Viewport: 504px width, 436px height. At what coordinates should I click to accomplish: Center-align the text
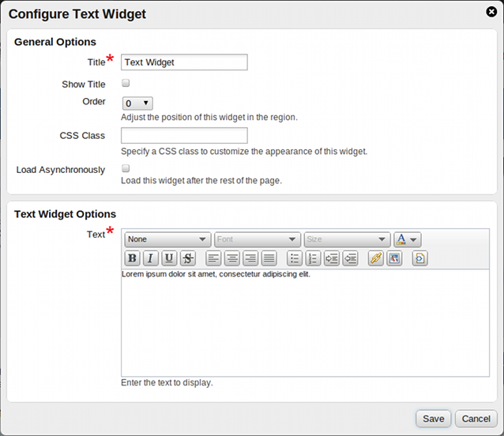[232, 258]
